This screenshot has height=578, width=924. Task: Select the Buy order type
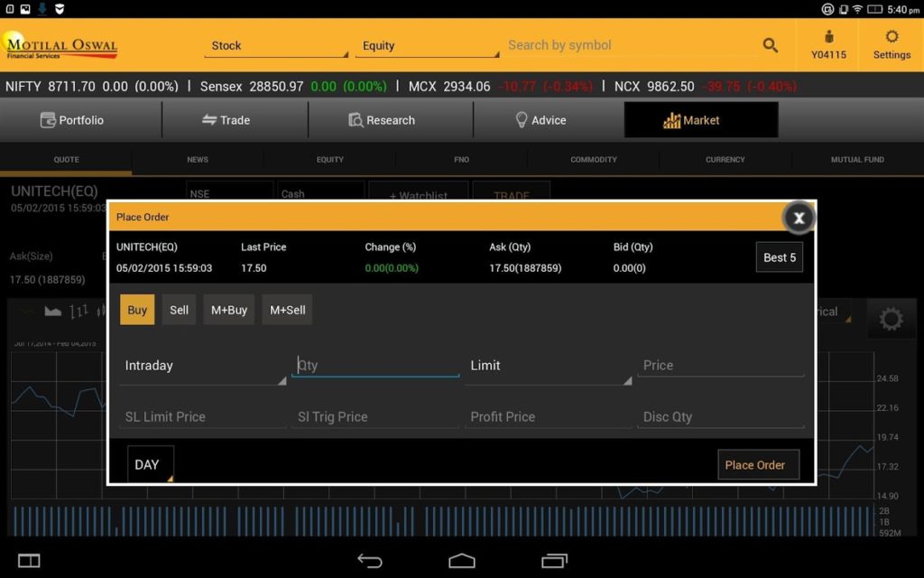click(x=137, y=310)
